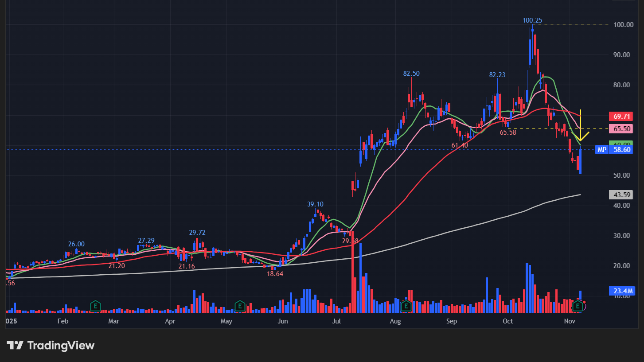The image size is (644, 362).
Task: Select the red 69.71 moving average label
Action: coord(622,117)
